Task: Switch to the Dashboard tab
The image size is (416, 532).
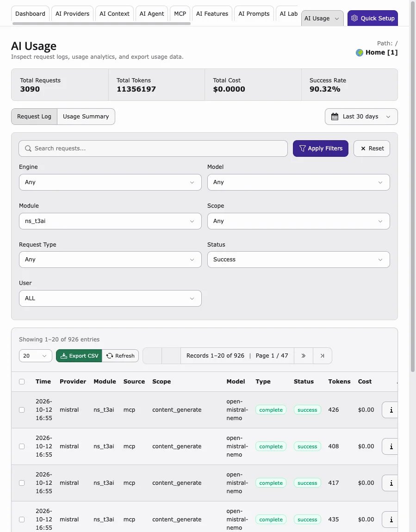Action: (30, 13)
